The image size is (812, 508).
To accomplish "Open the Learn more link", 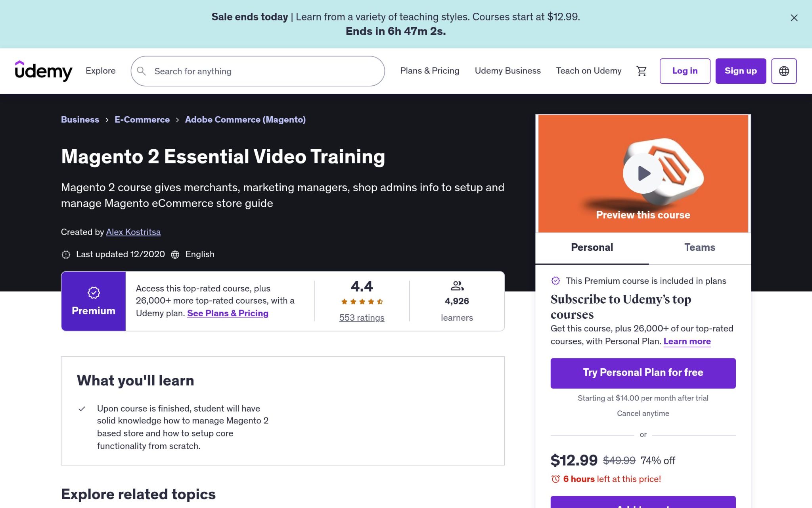I will 687,341.
